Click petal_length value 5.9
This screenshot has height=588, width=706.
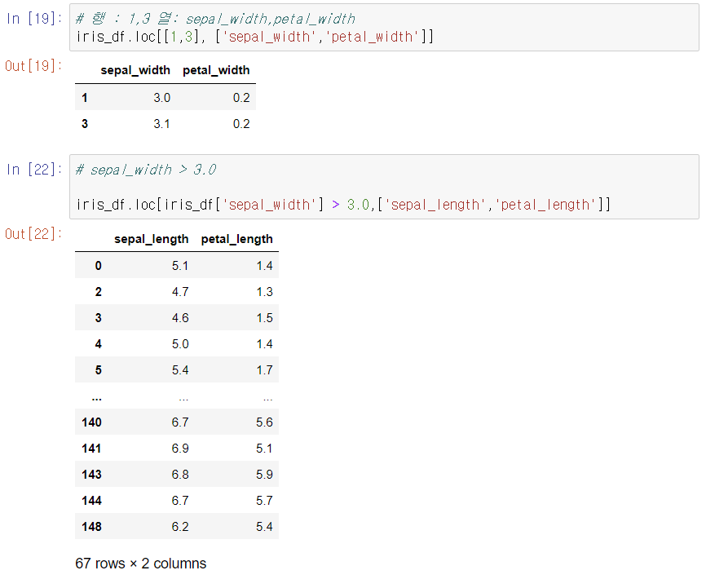click(265, 475)
